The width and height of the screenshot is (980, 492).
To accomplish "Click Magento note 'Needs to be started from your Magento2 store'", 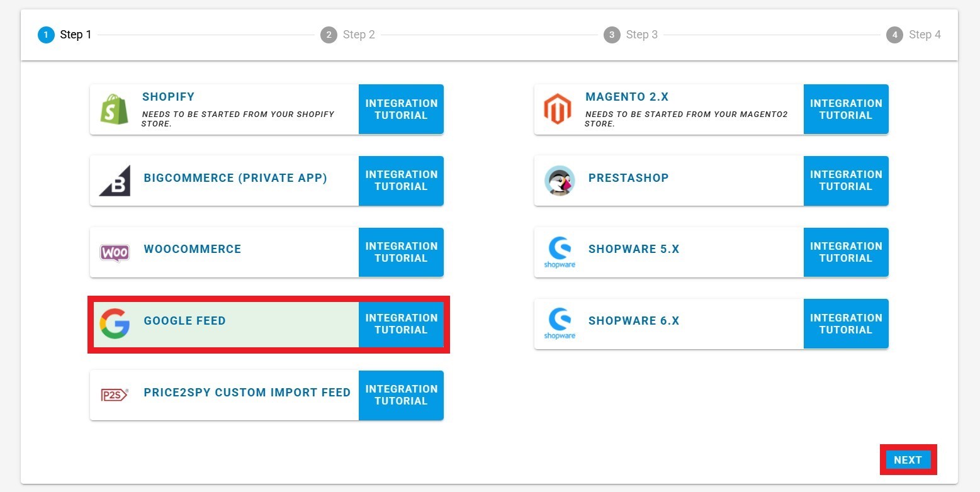I will point(686,119).
